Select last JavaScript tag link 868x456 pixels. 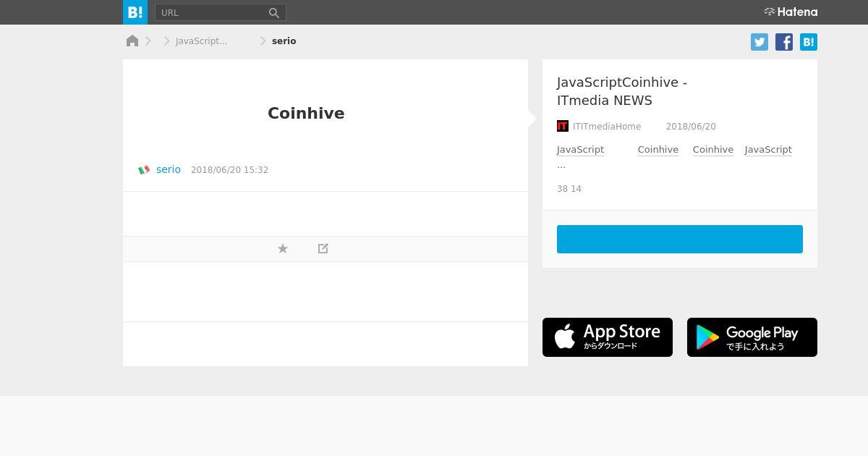tap(768, 150)
